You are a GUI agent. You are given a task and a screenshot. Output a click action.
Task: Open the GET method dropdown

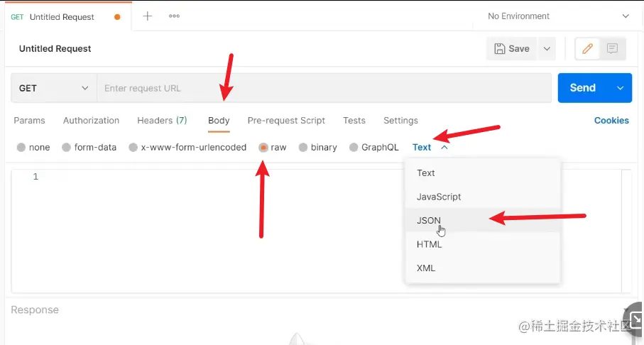[x=54, y=88]
